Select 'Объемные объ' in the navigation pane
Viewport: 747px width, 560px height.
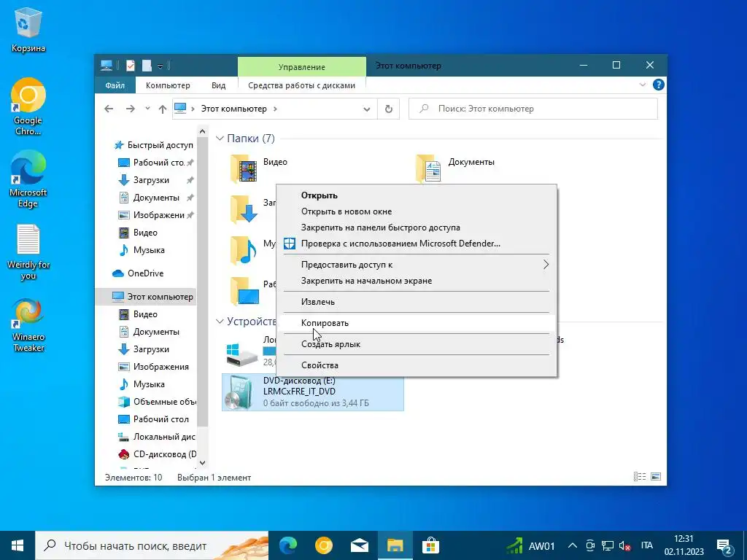point(158,402)
